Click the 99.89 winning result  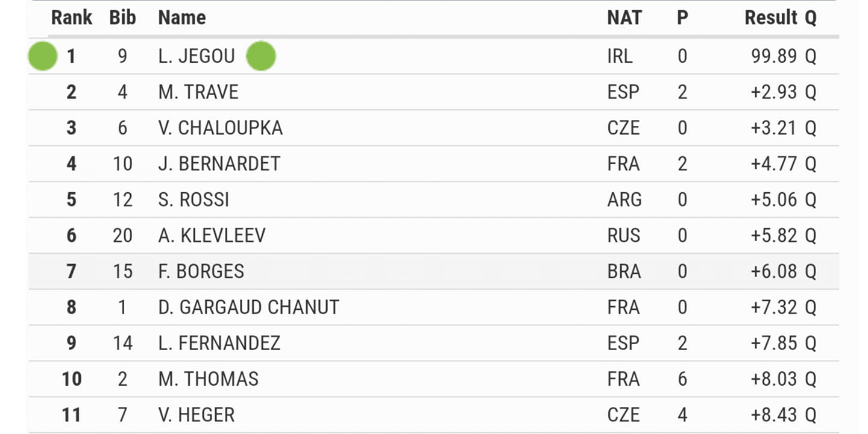pos(775,56)
